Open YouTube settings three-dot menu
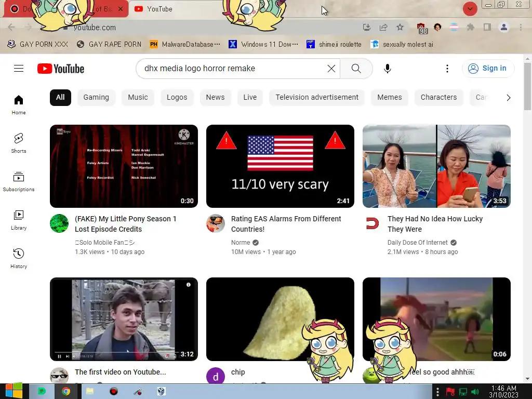Viewport: 532px width, 399px height. (x=447, y=69)
